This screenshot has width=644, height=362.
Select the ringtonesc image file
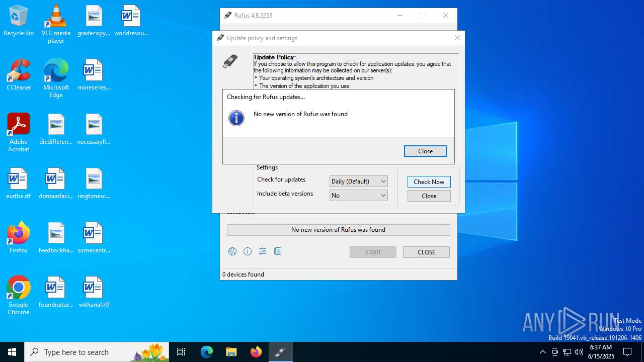coord(94,184)
